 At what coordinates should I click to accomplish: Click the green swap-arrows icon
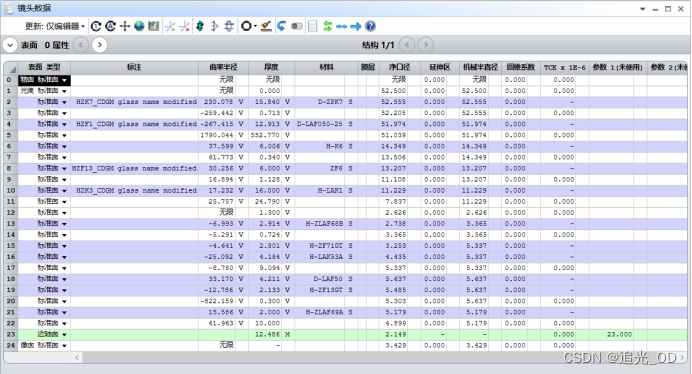(327, 26)
